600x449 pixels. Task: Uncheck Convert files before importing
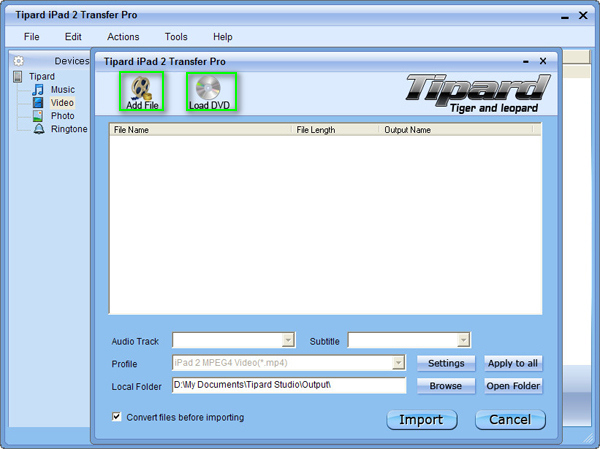pos(117,417)
